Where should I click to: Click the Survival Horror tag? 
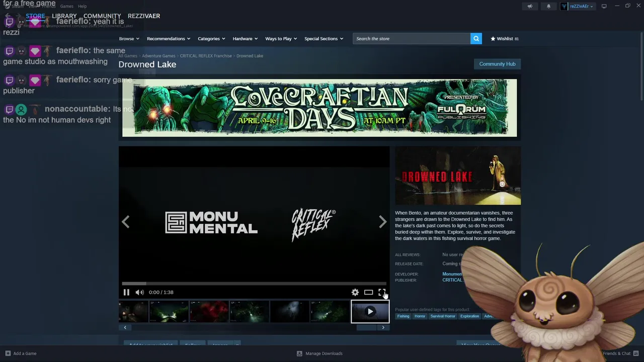(443, 316)
